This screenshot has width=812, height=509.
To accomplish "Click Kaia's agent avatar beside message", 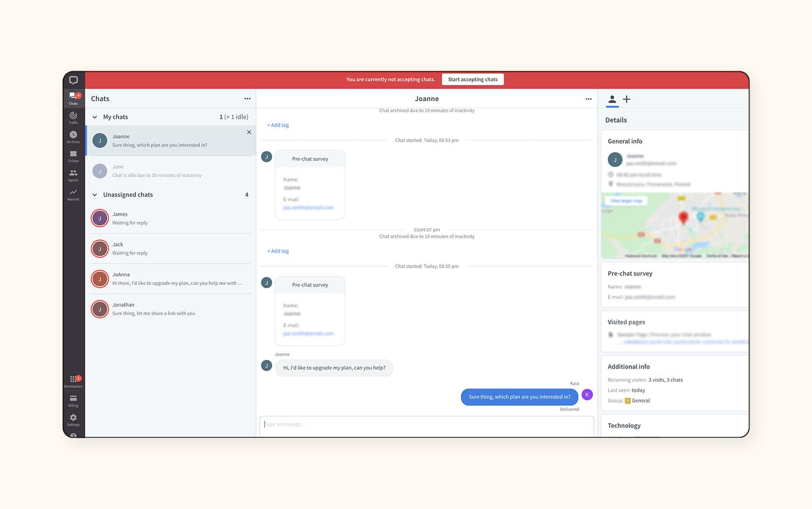I will click(x=587, y=394).
